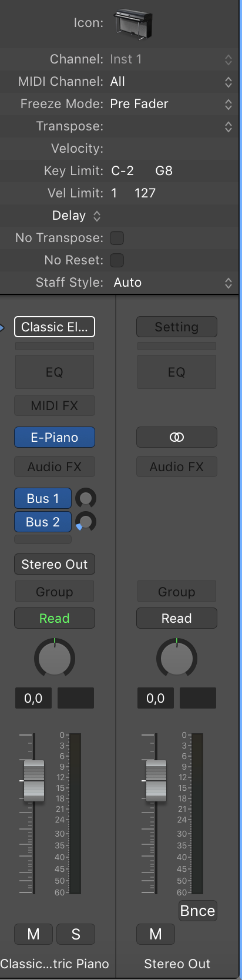
Task: Open the Read automation mode menu on piano strip
Action: 55,618
